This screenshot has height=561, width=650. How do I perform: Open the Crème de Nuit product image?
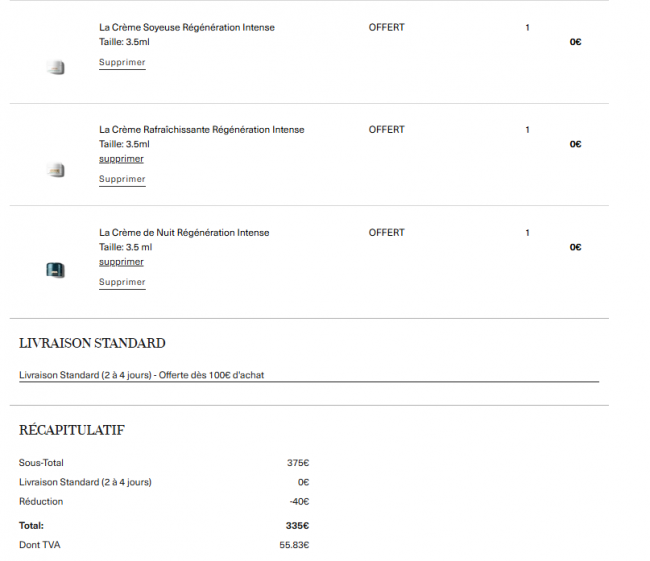(56, 270)
